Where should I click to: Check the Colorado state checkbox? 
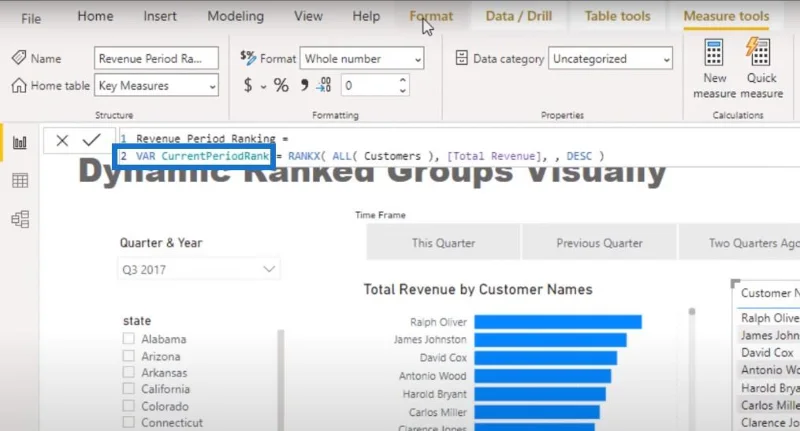point(129,405)
